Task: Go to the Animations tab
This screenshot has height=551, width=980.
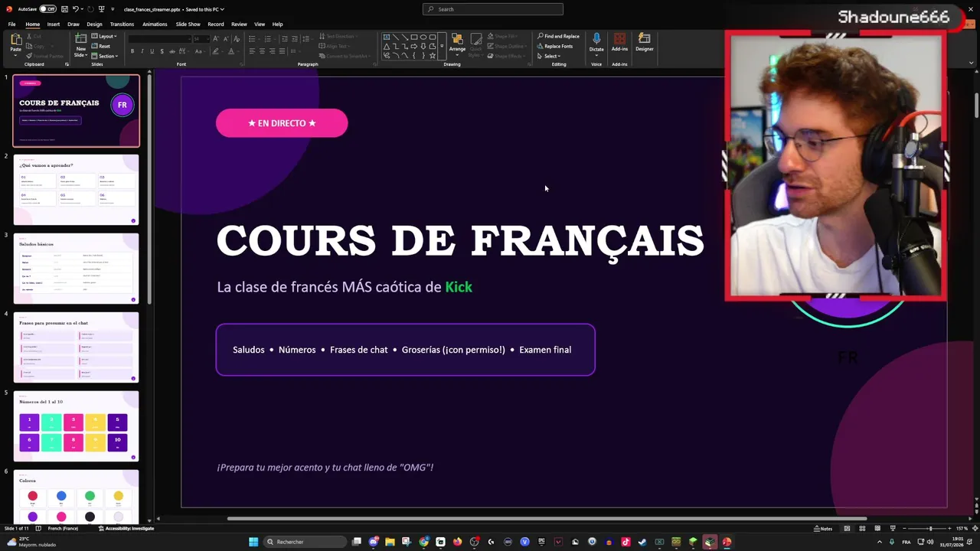Action: click(x=155, y=24)
